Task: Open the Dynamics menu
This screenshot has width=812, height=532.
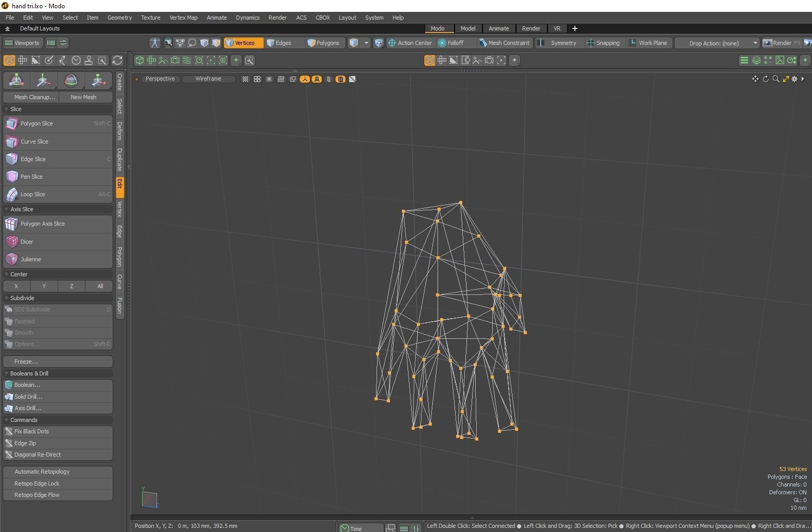Action: 247,18
